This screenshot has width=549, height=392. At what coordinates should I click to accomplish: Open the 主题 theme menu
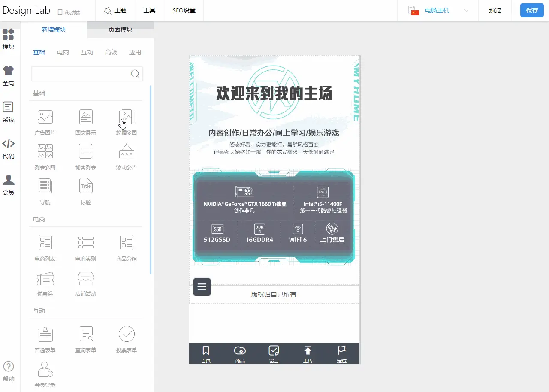[115, 10]
